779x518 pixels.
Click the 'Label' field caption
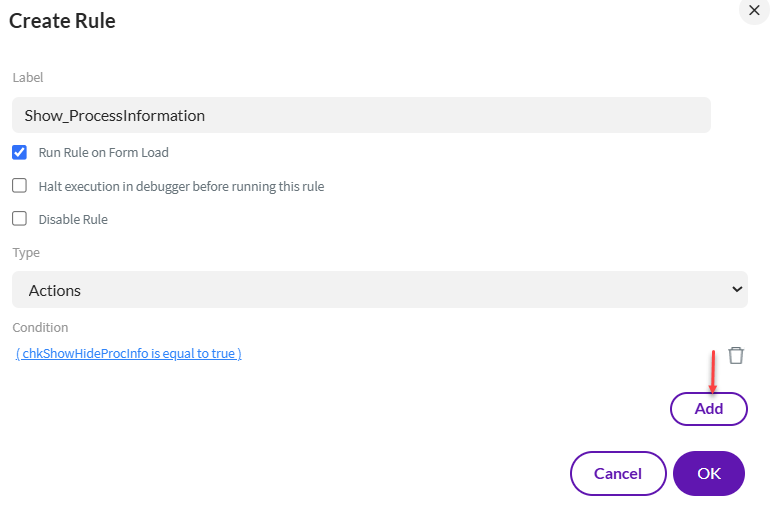coord(28,77)
